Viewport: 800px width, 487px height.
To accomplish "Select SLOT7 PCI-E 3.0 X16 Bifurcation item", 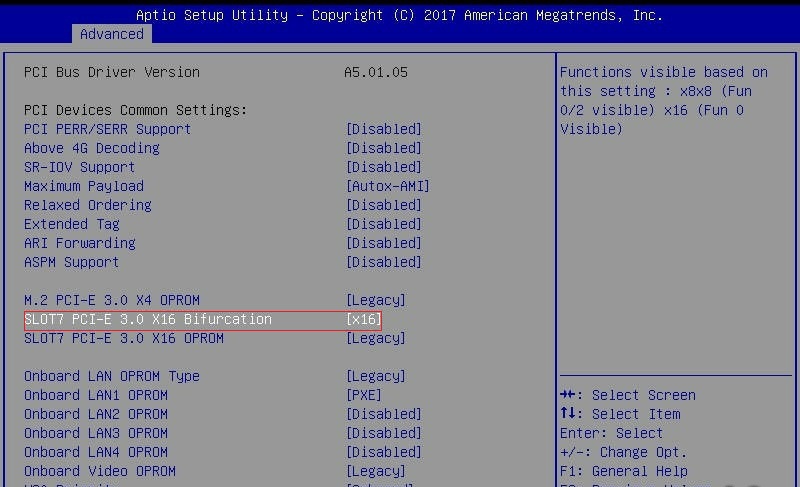I will point(148,319).
